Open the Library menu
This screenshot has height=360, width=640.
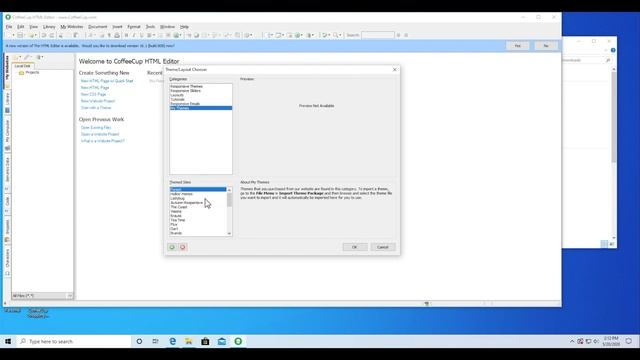coord(49,27)
